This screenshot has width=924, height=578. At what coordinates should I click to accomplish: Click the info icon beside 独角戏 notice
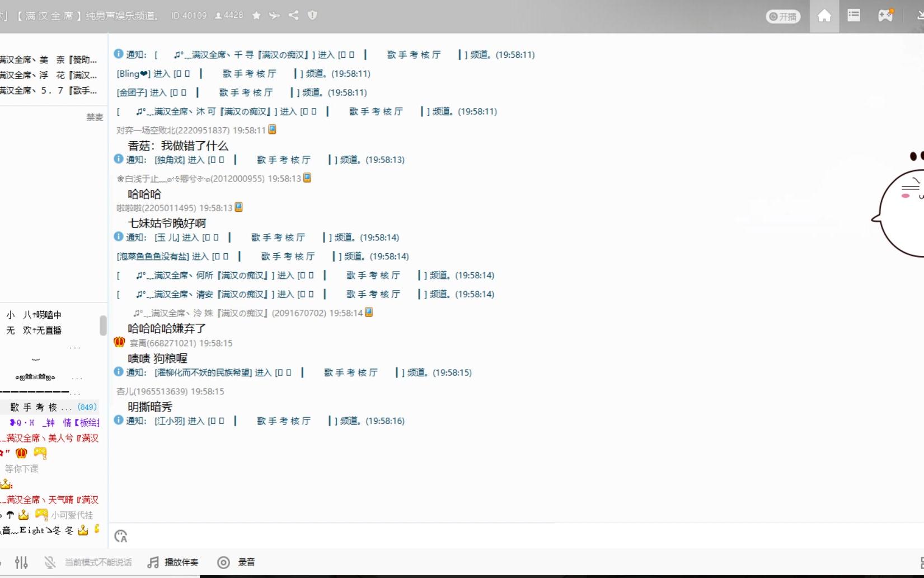click(x=119, y=159)
